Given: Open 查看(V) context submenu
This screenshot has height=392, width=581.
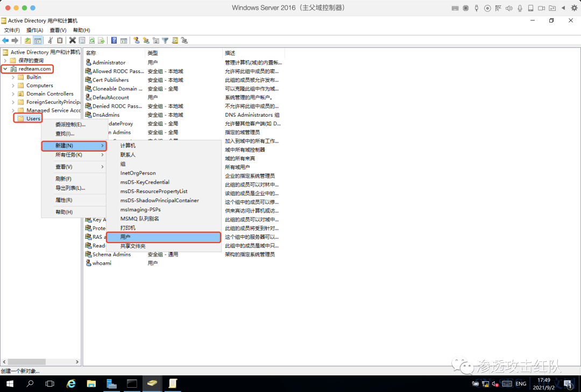Looking at the screenshot, I should pyautogui.click(x=74, y=167).
